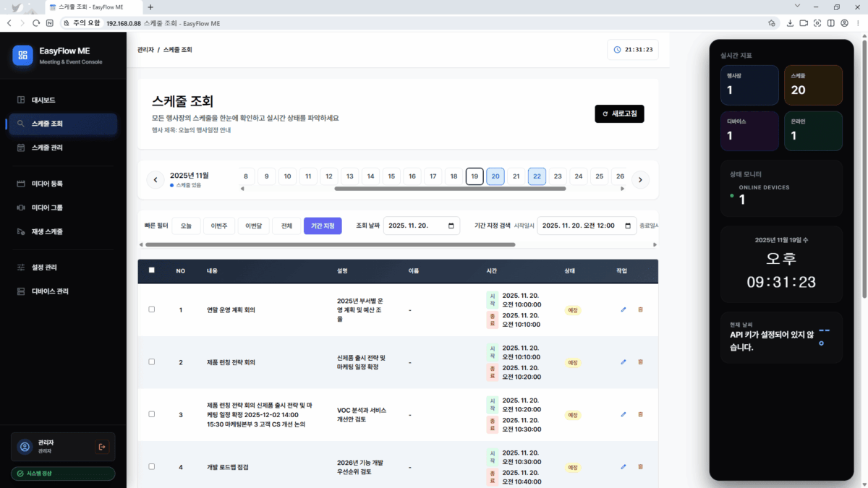The height and width of the screenshot is (488, 868).
Task: Click the delete trash icon for row 4
Action: 640,467
